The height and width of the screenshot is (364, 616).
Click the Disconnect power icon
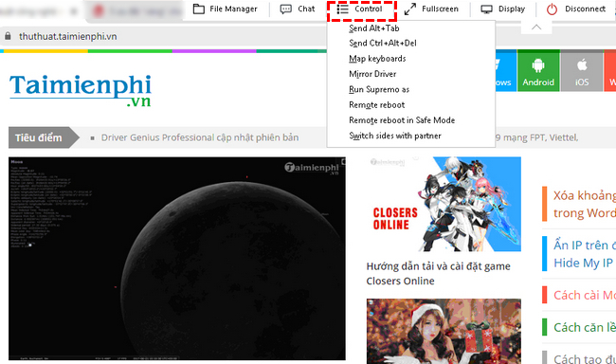coord(552,9)
